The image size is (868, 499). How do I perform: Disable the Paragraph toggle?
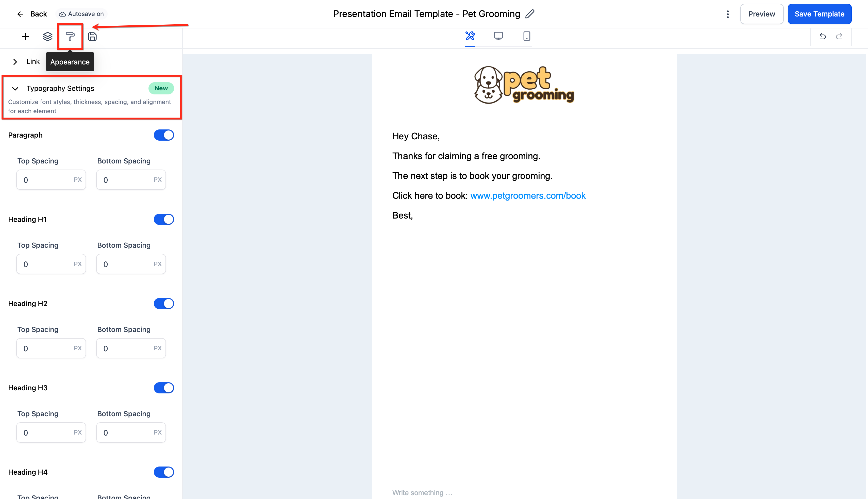coord(164,135)
